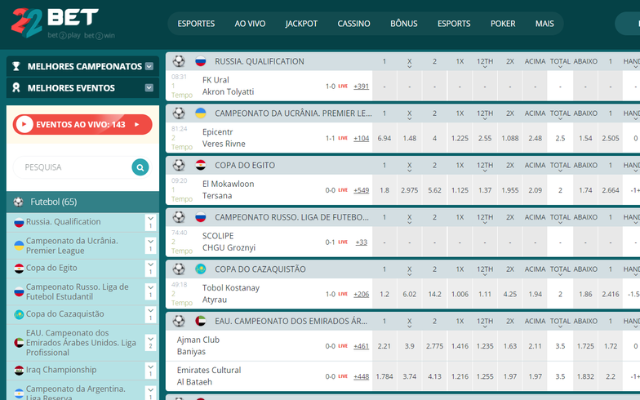Click soccer ball icon in Copa do Cazaquistão header
This screenshot has width=640, height=400.
pyautogui.click(x=178, y=269)
